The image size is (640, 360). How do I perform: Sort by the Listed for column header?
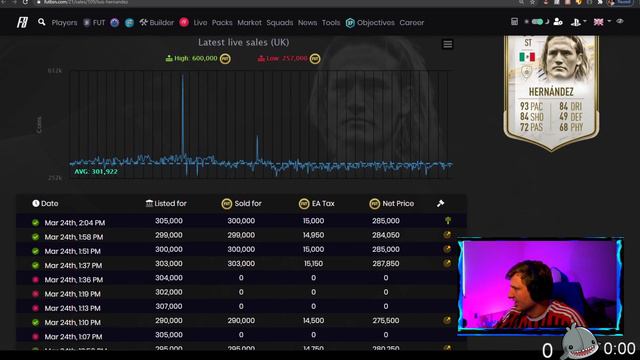pyautogui.click(x=166, y=203)
